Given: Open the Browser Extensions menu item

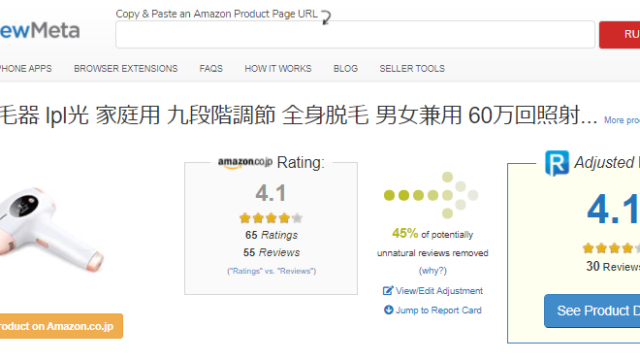Looking at the screenshot, I should pos(126,69).
